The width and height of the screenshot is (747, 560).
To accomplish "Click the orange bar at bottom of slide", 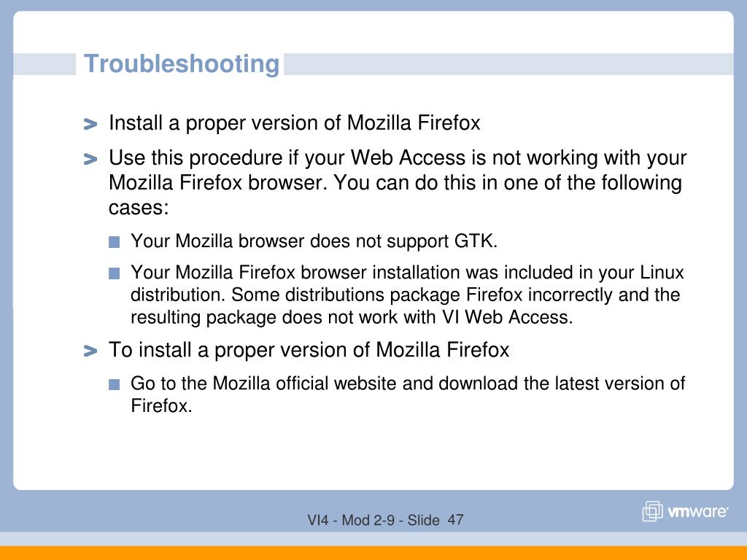I will coord(373,553).
